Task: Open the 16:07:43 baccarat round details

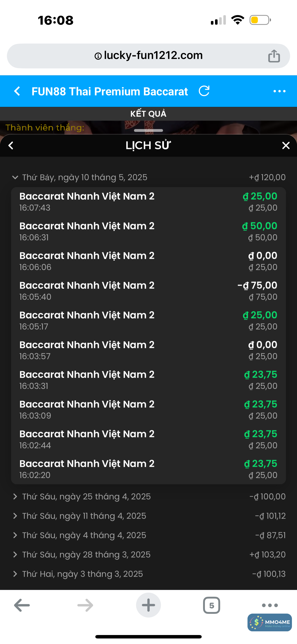Action: click(x=148, y=202)
